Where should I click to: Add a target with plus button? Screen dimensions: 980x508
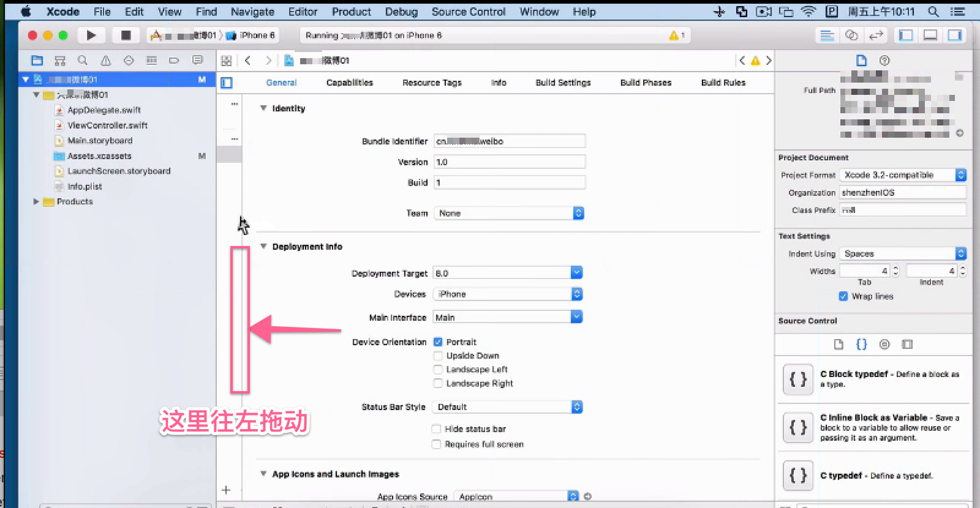click(x=226, y=490)
